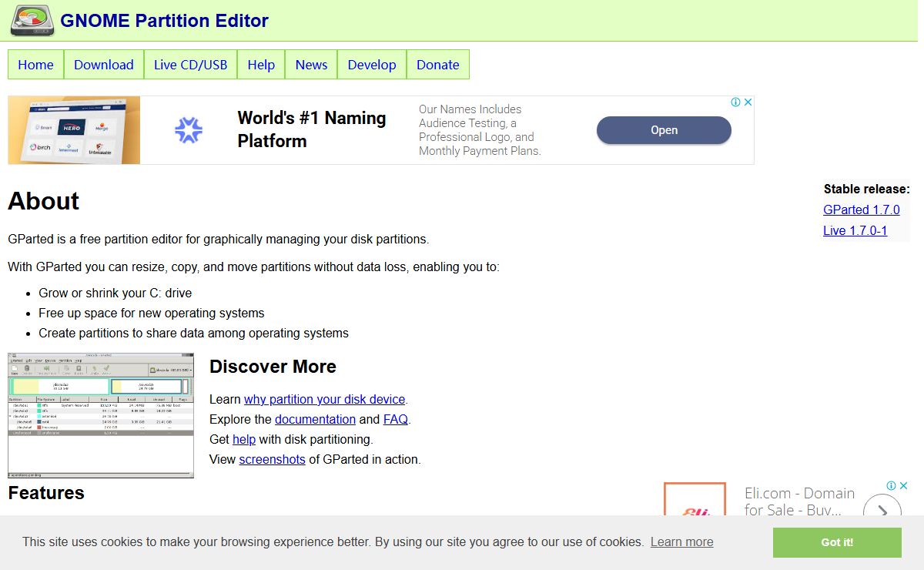Click the naming ad's brand preview image
Screen dimensions: 924x570
75,130
